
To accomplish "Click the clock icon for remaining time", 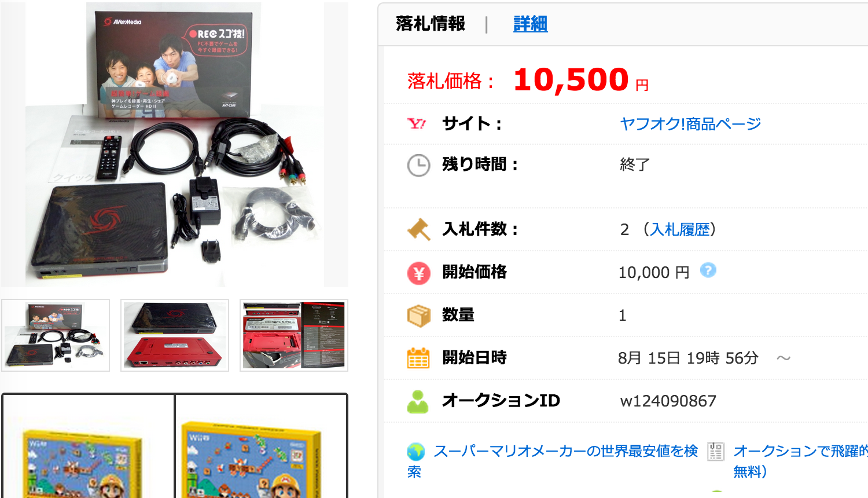I will (x=418, y=166).
